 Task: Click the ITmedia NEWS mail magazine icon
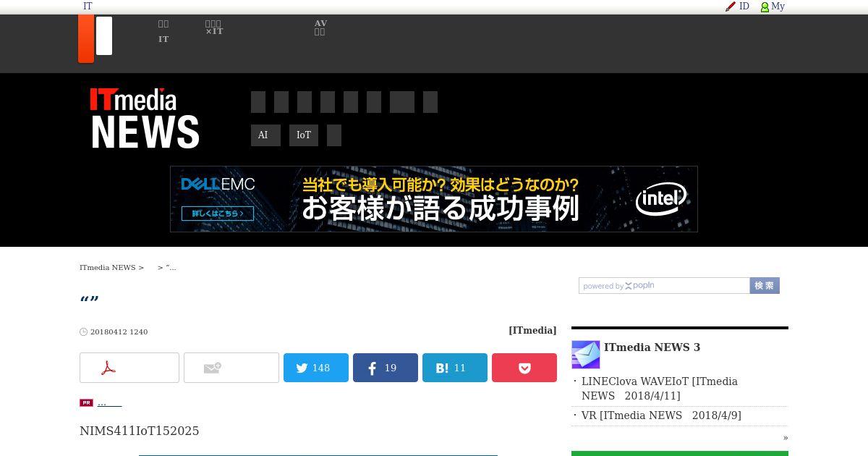tap(586, 355)
